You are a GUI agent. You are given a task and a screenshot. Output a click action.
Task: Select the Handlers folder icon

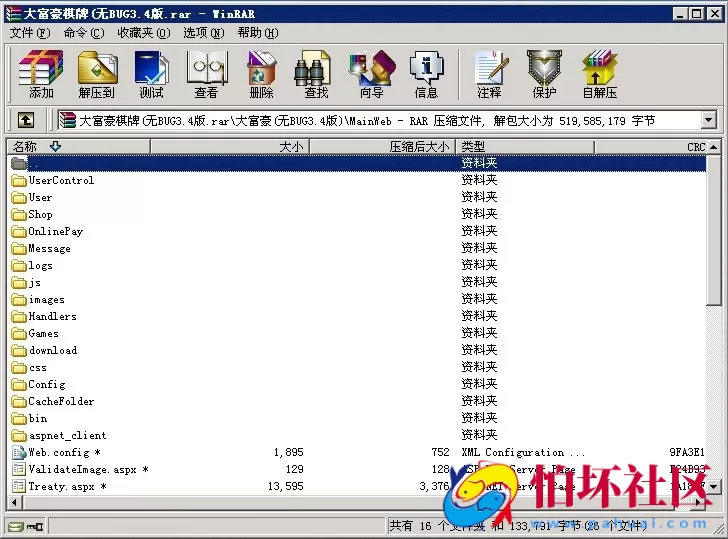[x=19, y=317]
